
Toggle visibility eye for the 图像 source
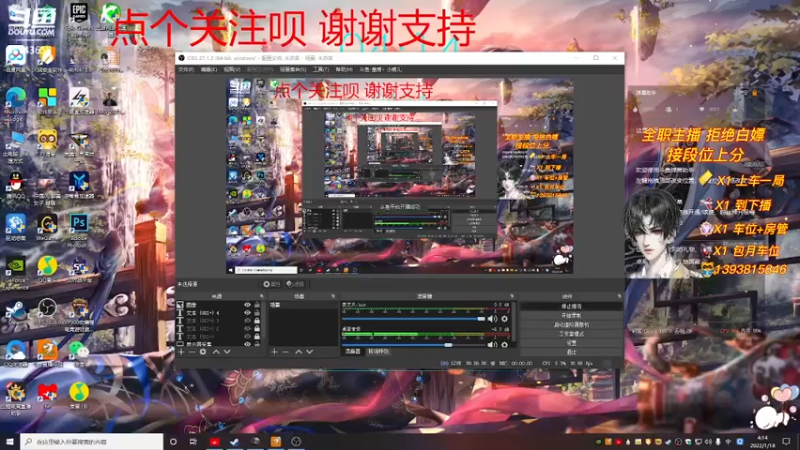[247, 305]
